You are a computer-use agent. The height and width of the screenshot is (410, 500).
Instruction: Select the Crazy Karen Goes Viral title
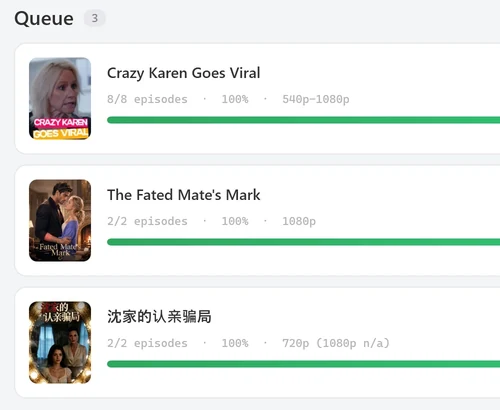pos(183,73)
